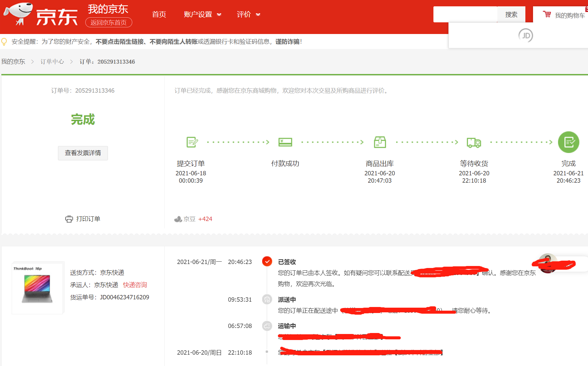The height and width of the screenshot is (366, 588).
Task: Click the 运输中 status title
Action: [287, 326]
